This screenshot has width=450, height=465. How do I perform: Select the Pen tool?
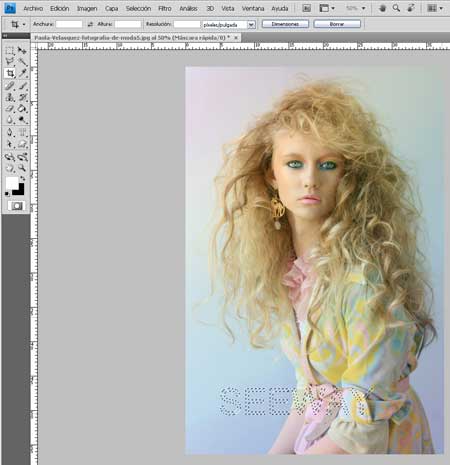point(10,133)
